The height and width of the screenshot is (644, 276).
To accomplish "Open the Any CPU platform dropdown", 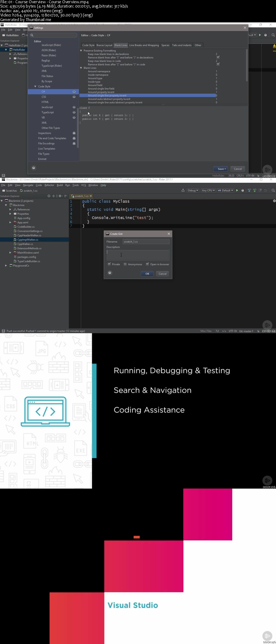I will [x=208, y=190].
